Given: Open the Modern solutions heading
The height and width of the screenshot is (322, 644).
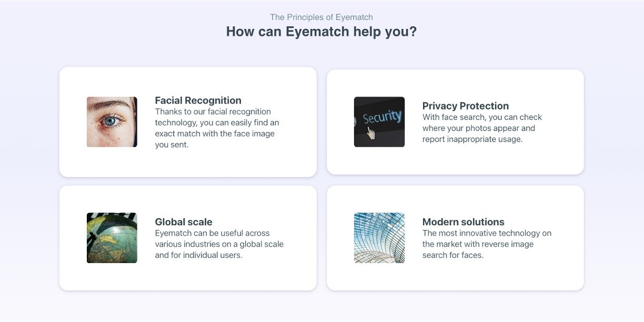Looking at the screenshot, I should (463, 222).
